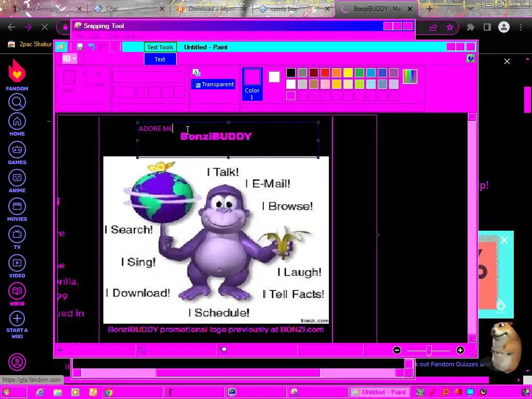Open ANIME in the Fandom sidebar
Image resolution: width=532 pixels, height=399 pixels.
tap(17, 181)
